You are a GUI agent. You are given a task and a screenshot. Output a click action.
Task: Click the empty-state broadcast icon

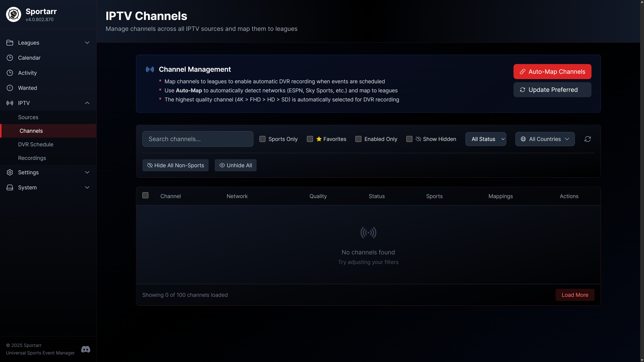368,233
